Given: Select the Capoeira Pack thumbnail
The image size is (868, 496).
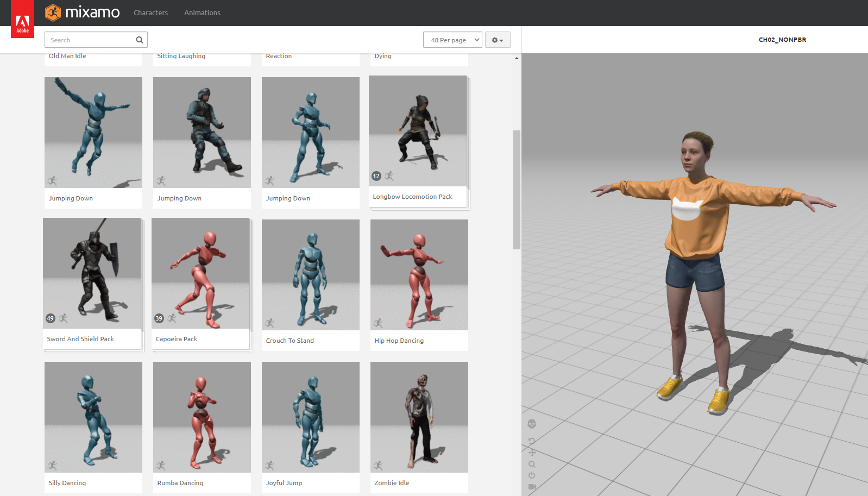Looking at the screenshot, I should 200,273.
